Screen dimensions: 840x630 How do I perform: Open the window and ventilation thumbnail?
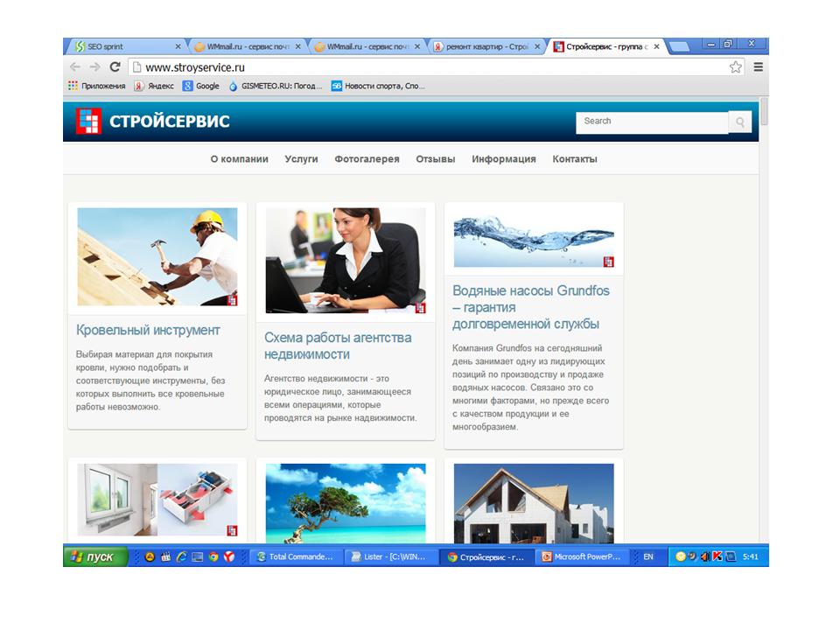[x=157, y=500]
